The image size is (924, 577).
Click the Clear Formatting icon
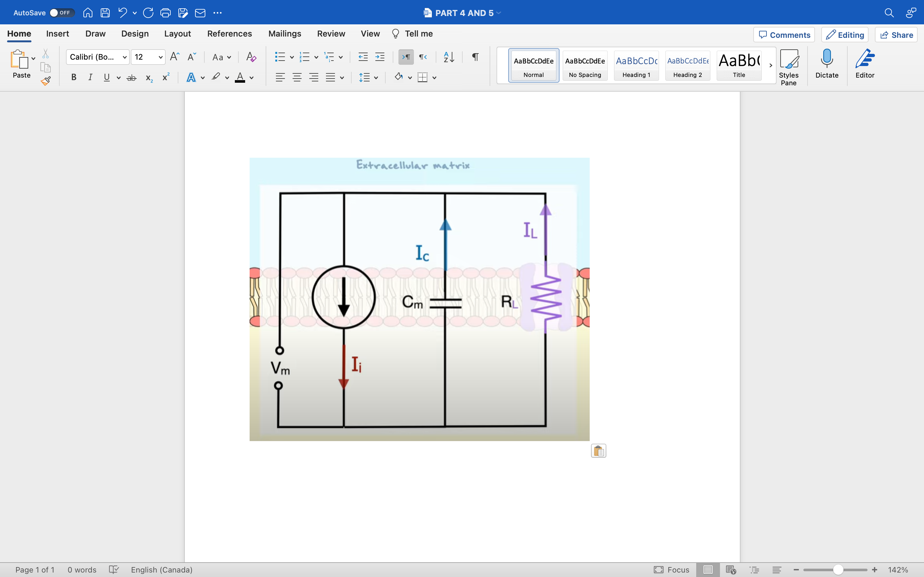coord(251,57)
